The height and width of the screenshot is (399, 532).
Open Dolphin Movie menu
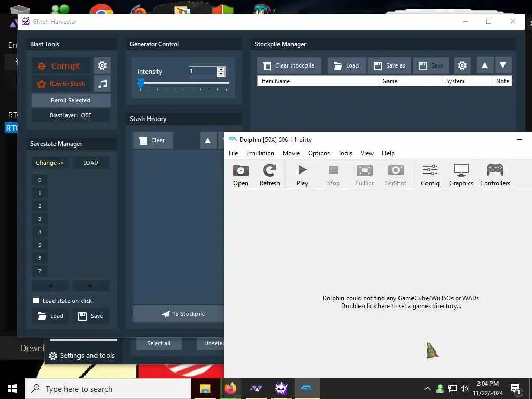tap(291, 153)
